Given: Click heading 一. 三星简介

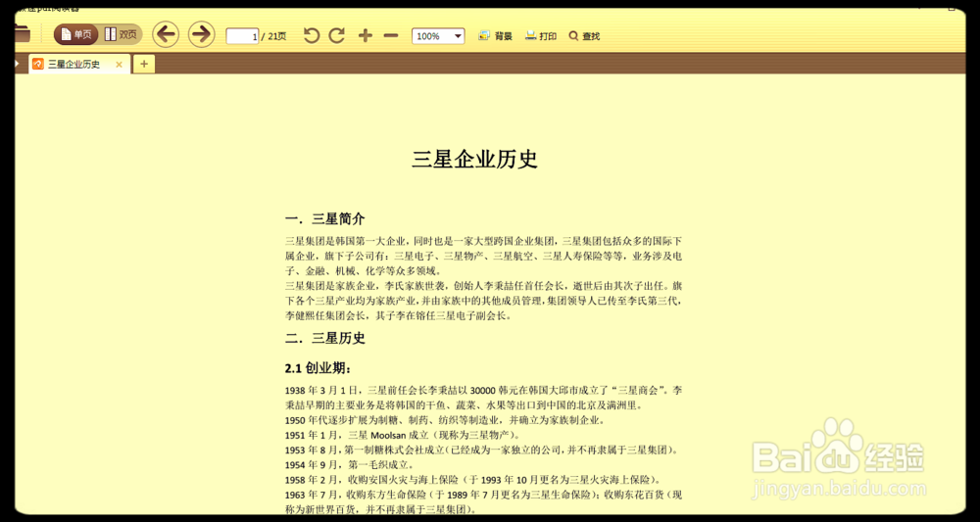Looking at the screenshot, I should pos(325,219).
